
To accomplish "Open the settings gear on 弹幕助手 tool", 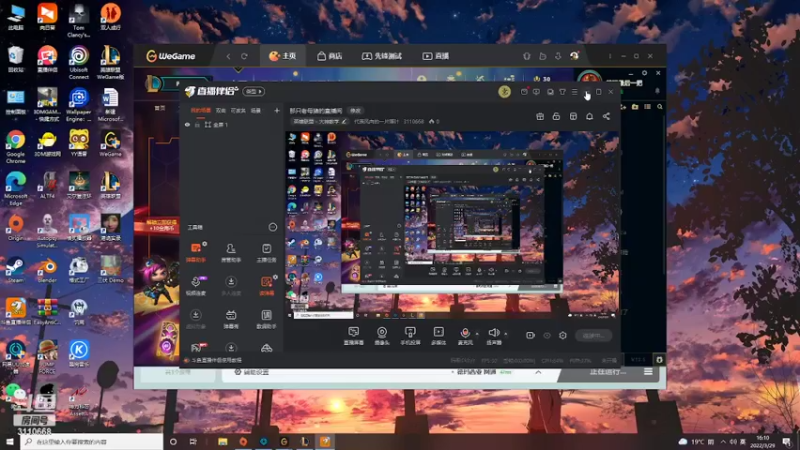I will [x=204, y=244].
